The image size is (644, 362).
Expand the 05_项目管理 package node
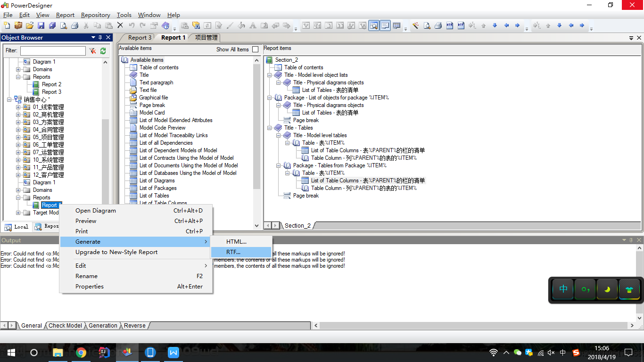tap(18, 137)
